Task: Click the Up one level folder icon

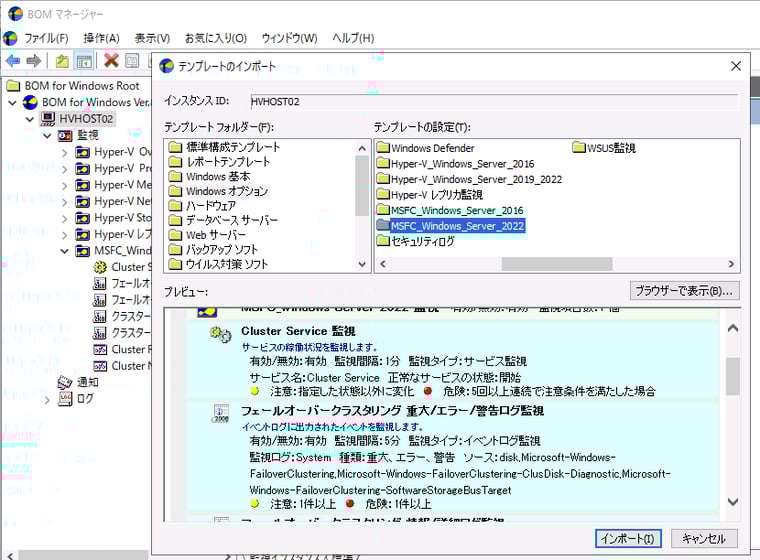Action: 62,61
